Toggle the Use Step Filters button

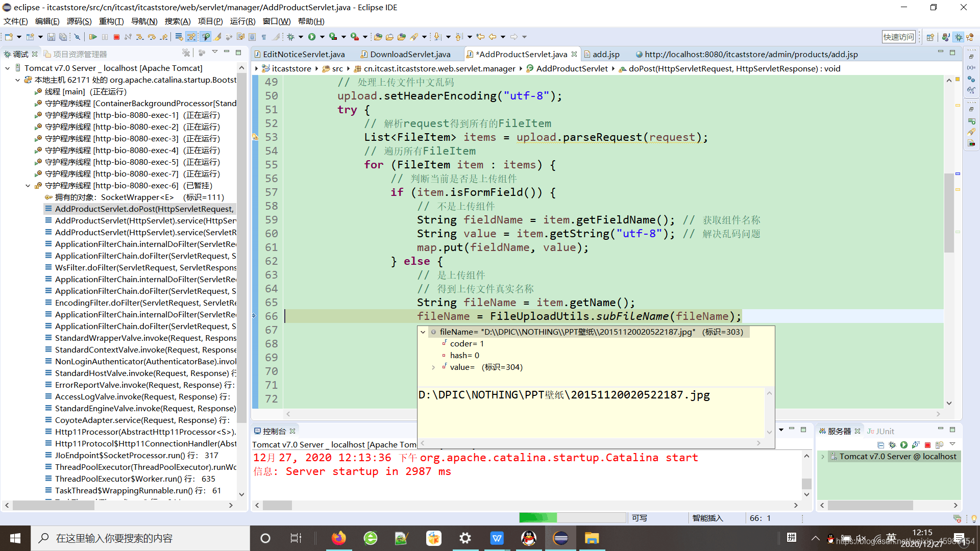[x=191, y=37]
